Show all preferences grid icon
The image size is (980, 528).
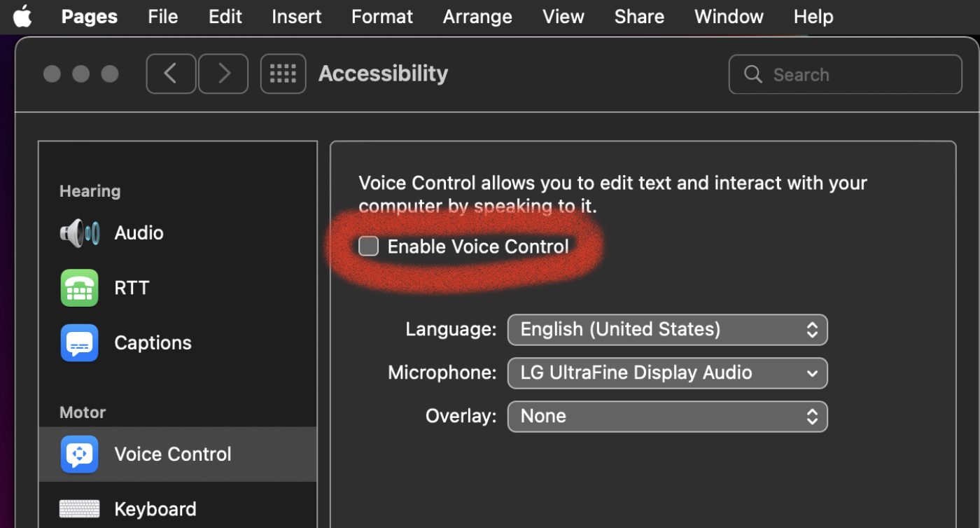[283, 74]
